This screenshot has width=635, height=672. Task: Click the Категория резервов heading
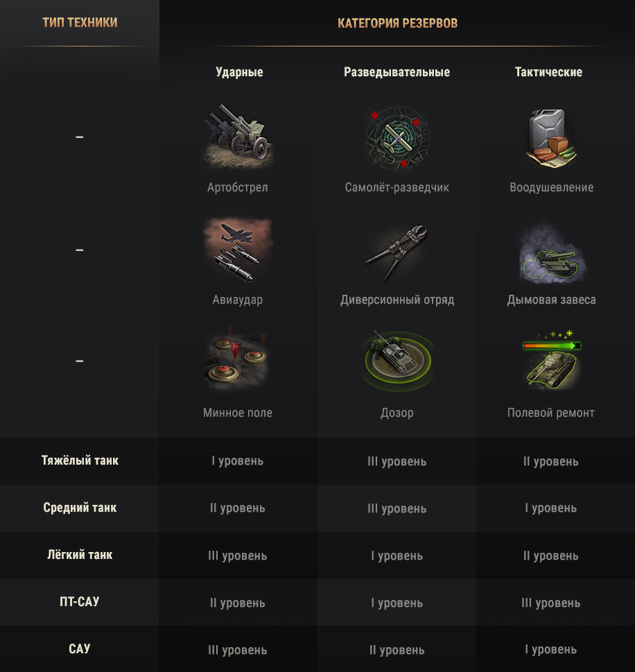click(x=397, y=23)
